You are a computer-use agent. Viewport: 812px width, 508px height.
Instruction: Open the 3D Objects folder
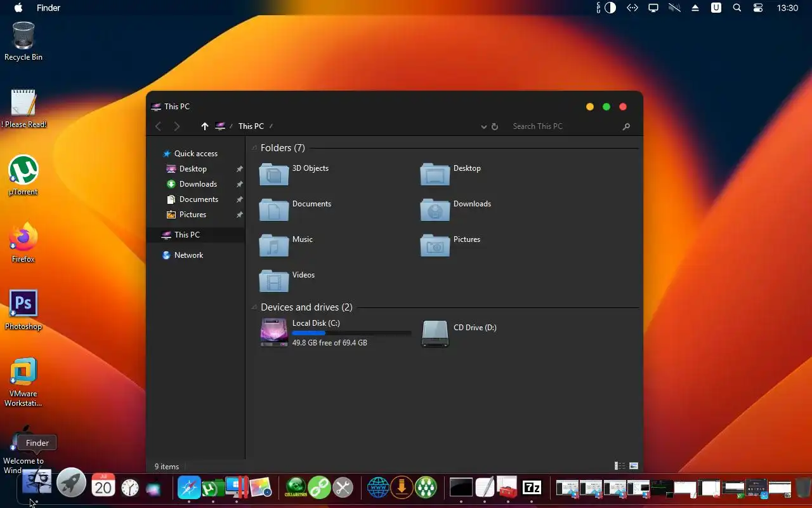pyautogui.click(x=294, y=174)
